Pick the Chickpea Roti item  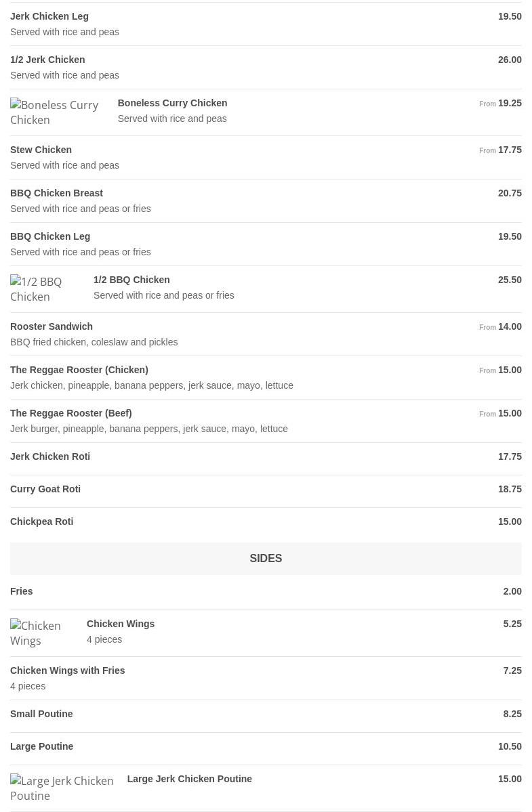coord(41,521)
